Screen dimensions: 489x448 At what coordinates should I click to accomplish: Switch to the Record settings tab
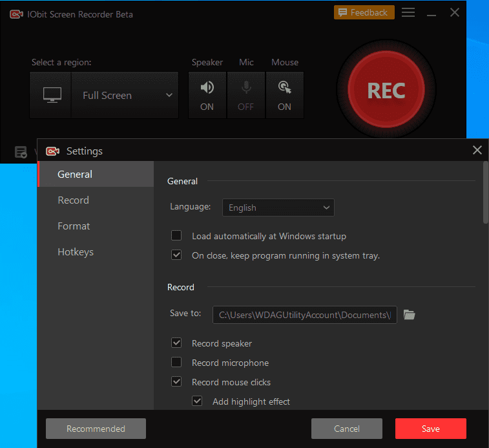click(96, 200)
